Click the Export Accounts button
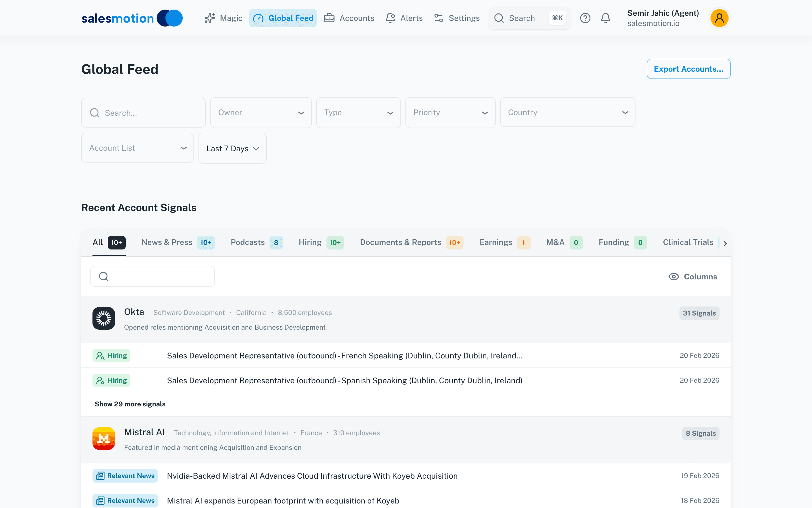812x508 pixels. [x=689, y=69]
